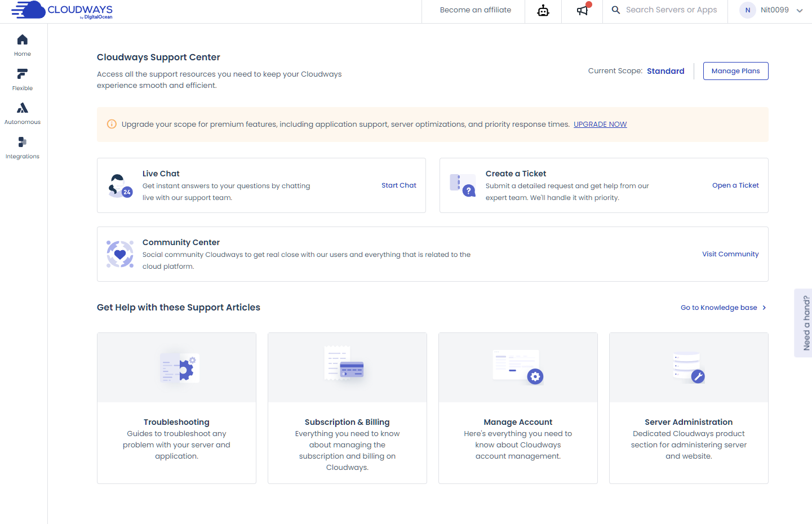The height and width of the screenshot is (524, 812).
Task: Expand the Nit0099 account dropdown
Action: [800, 11]
